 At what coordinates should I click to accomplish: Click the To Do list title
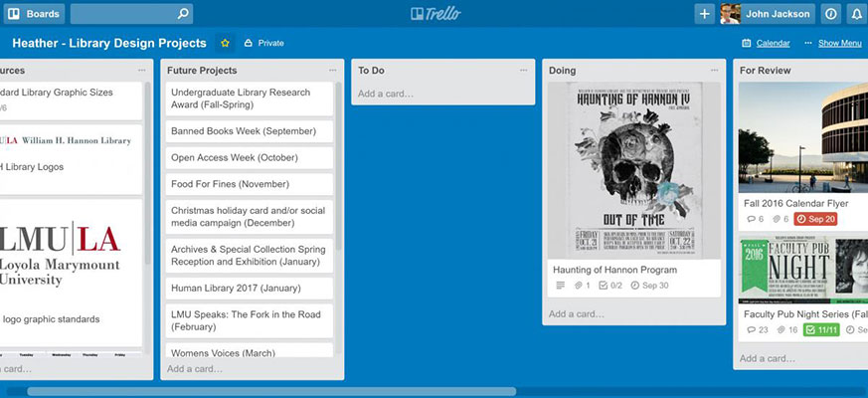(371, 71)
